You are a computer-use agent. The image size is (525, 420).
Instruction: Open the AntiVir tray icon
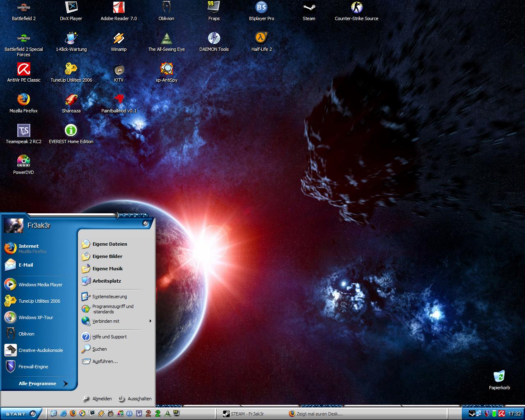pyautogui.click(x=501, y=413)
